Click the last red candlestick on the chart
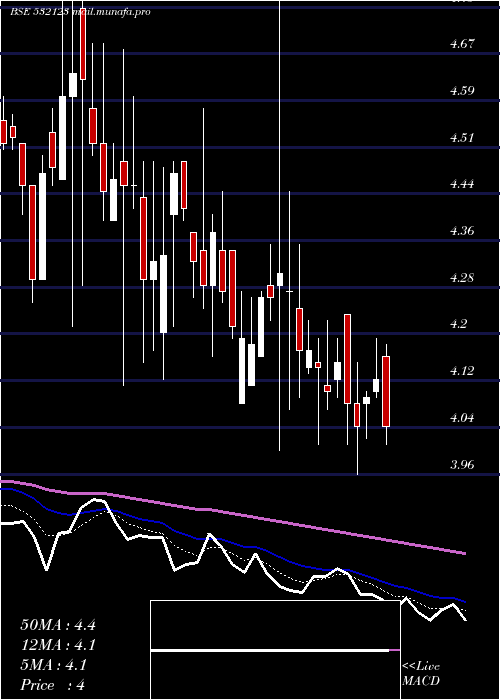500x700 pixels. [386, 392]
